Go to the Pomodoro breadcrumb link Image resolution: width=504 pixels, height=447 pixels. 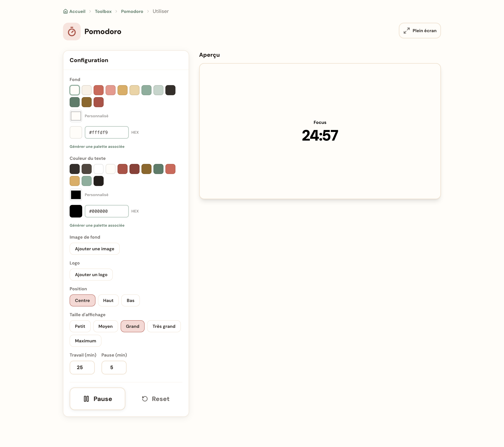click(x=132, y=11)
